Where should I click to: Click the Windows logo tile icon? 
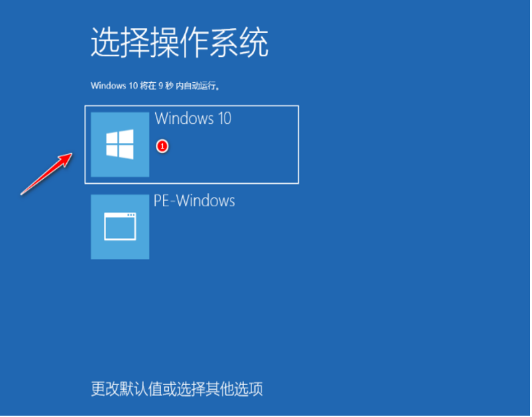coord(120,145)
